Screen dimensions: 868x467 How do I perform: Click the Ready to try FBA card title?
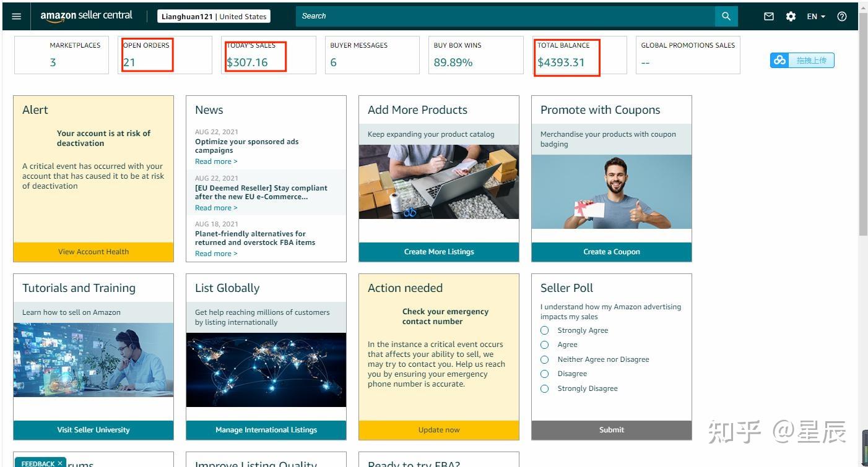pyautogui.click(x=414, y=463)
